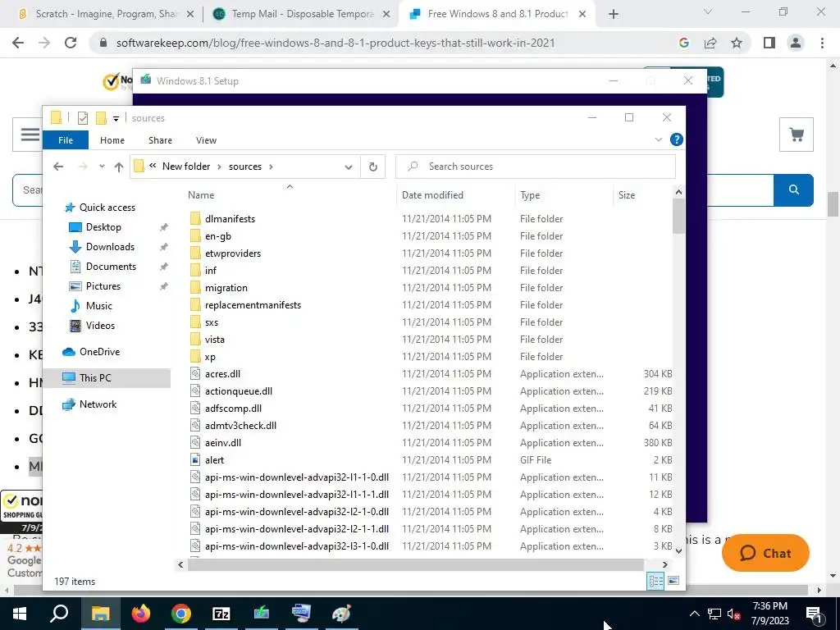Open Chrome profile avatar
The image size is (840, 630).
796,43
